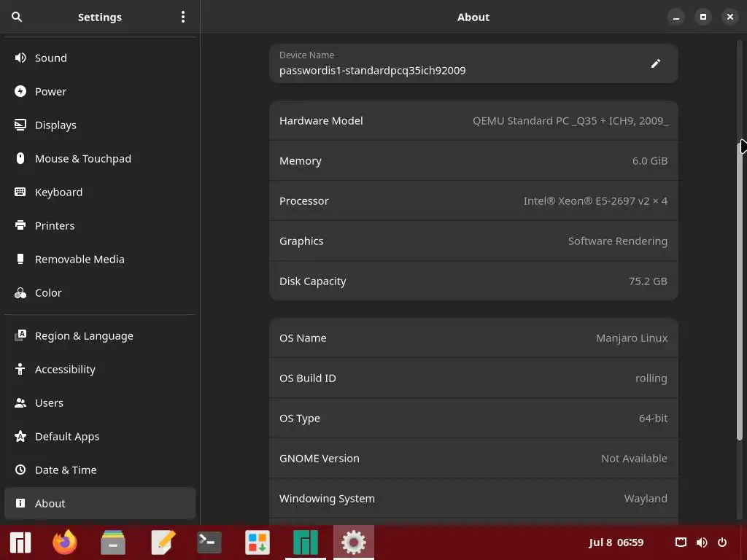This screenshot has width=747, height=560.
Task: Click the display tray icon
Action: pos(681,542)
